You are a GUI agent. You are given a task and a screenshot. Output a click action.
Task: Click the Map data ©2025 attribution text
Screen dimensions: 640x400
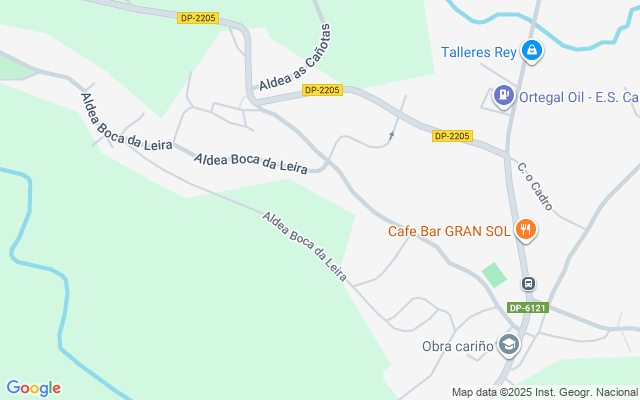point(544,392)
